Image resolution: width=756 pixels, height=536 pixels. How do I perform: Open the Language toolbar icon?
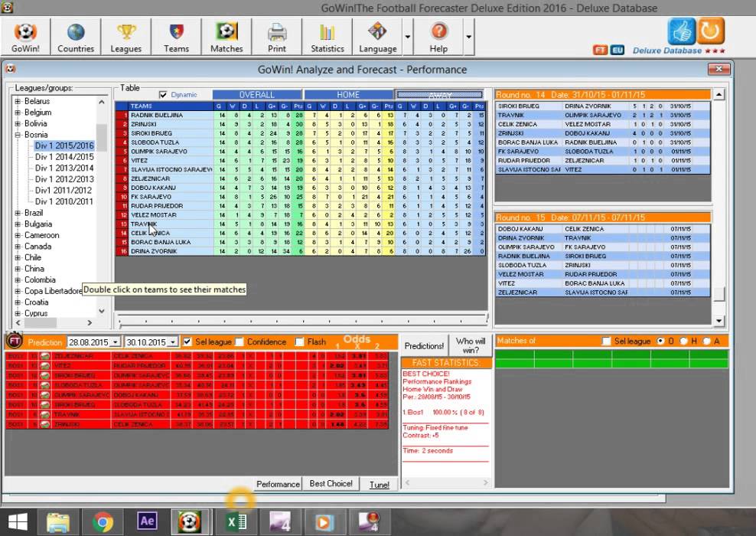(x=377, y=38)
